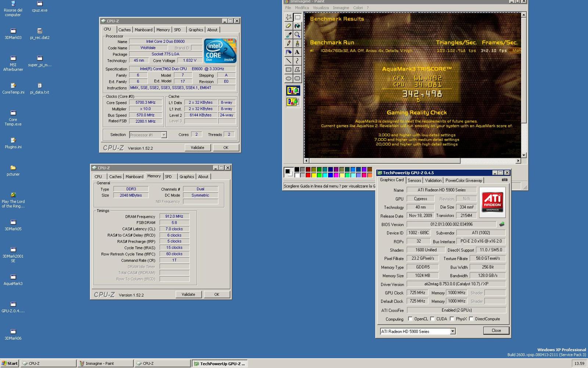Click OK in bottom CPU-Z Memory window

click(216, 294)
